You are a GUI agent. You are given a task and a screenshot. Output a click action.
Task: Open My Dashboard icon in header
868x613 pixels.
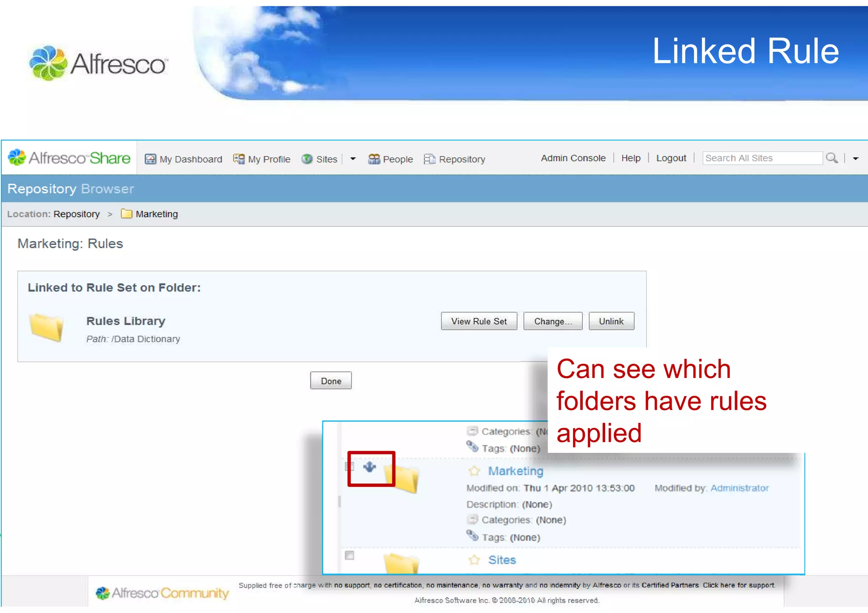click(150, 159)
